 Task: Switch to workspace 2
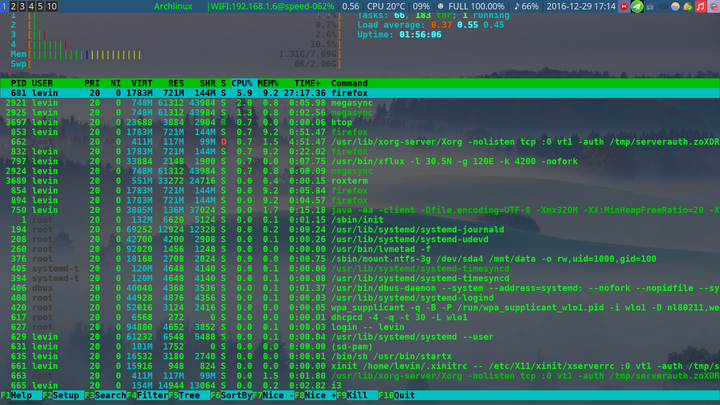(13, 6)
